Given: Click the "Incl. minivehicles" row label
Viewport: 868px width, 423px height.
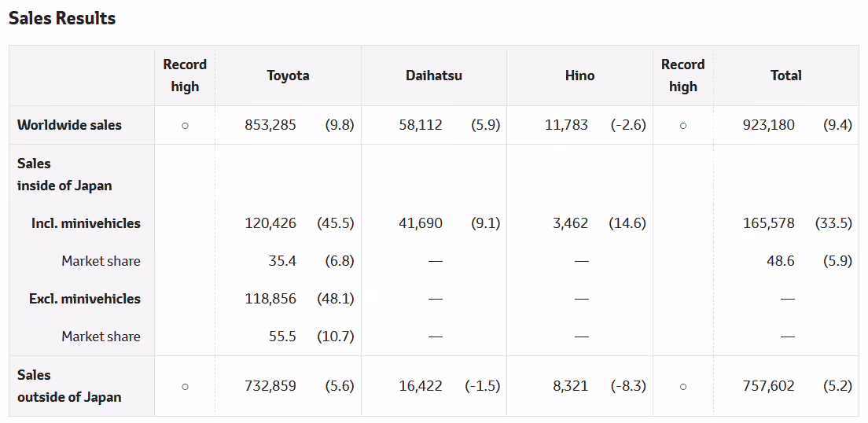Looking at the screenshot, I should click(86, 223).
